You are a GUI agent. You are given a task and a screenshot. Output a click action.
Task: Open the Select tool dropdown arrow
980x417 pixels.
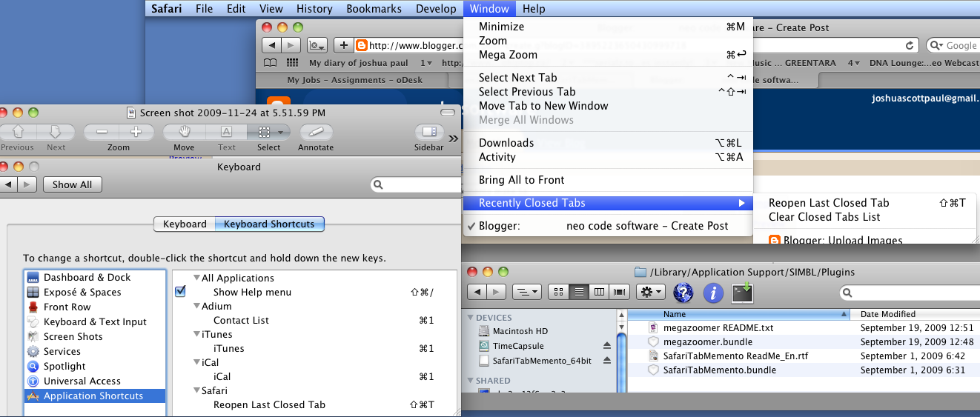[282, 133]
